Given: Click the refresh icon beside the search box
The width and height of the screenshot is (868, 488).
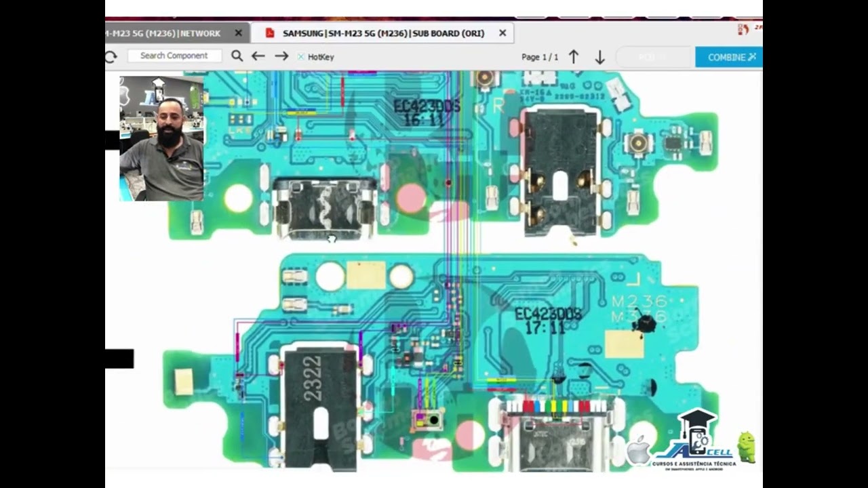Looking at the screenshot, I should 111,57.
